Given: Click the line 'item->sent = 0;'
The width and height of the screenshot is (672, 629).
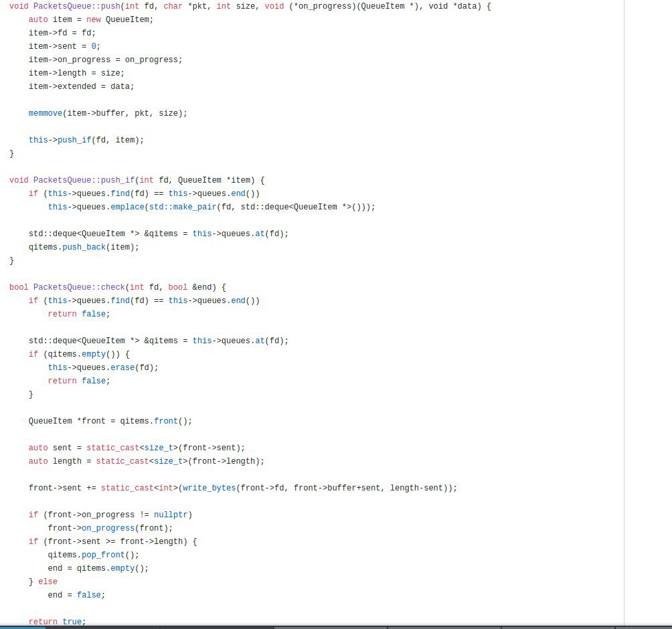Looking at the screenshot, I should (x=64, y=46).
